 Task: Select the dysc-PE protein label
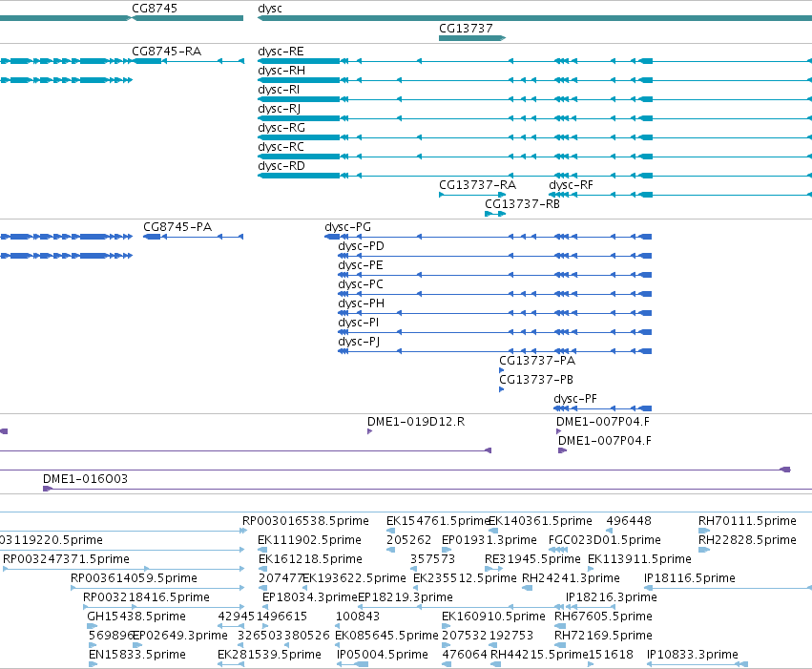coord(361,265)
